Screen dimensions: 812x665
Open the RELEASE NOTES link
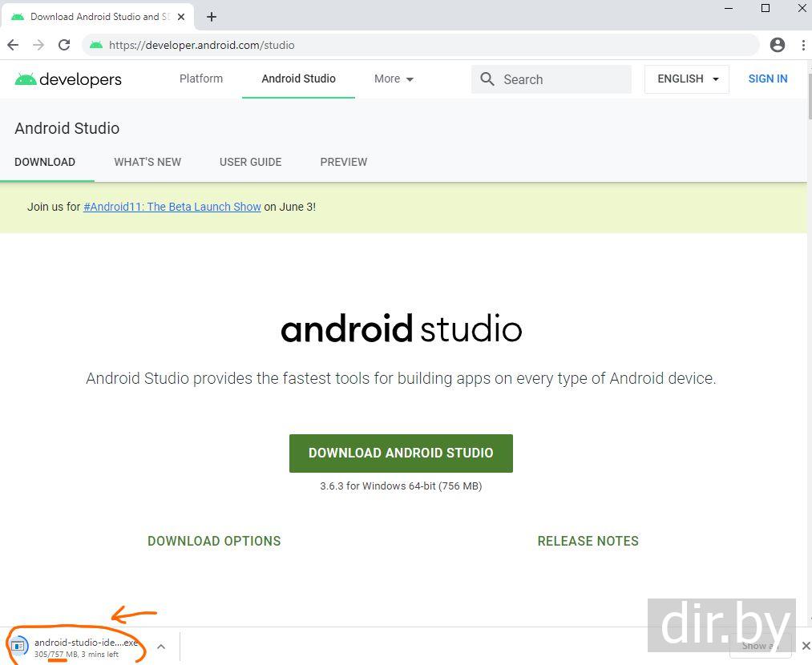point(588,541)
